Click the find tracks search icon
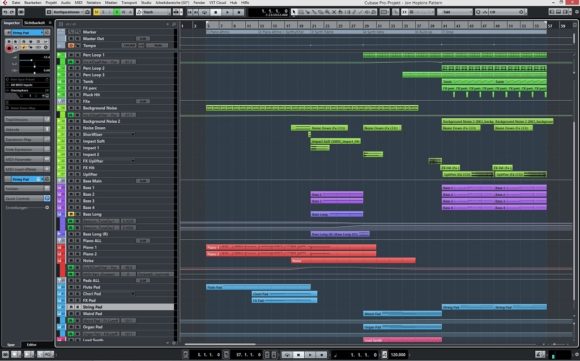This screenshot has width=580, height=361. (x=174, y=24)
